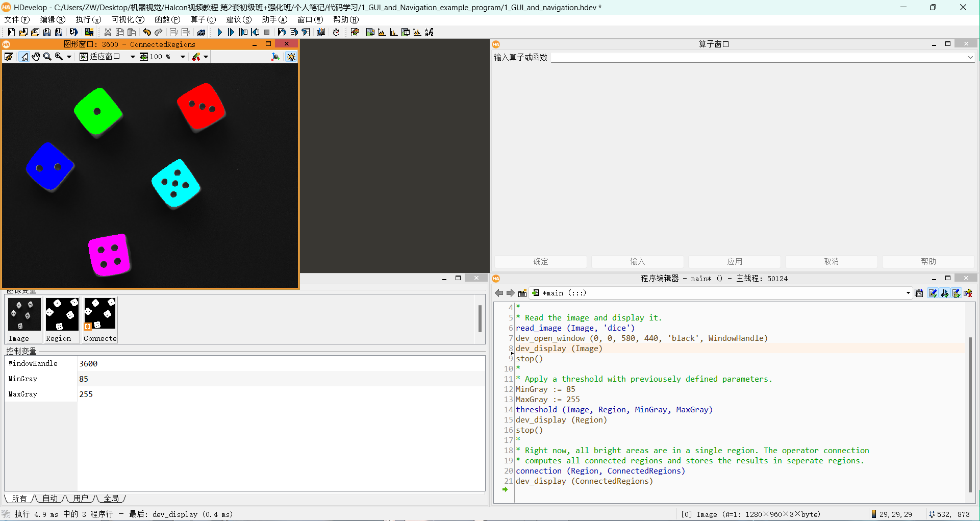Expand the *main procedure selector dropdown
The image size is (980, 521).
908,293
